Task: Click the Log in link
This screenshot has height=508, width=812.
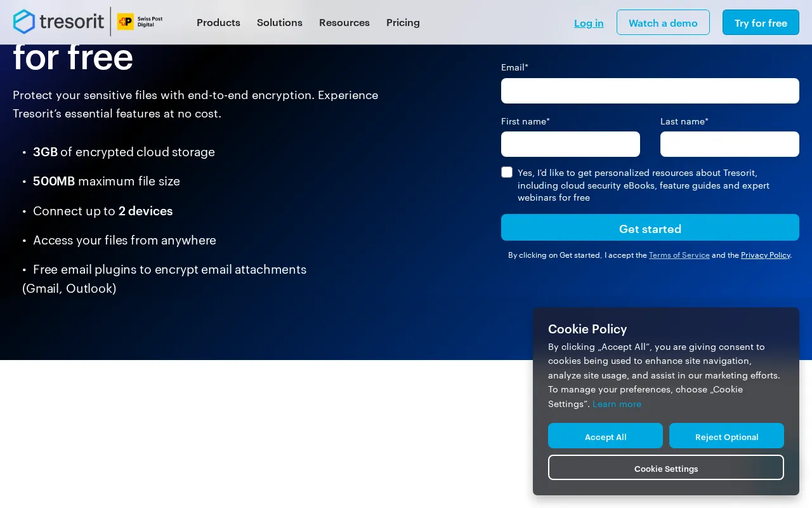Action: [589, 23]
